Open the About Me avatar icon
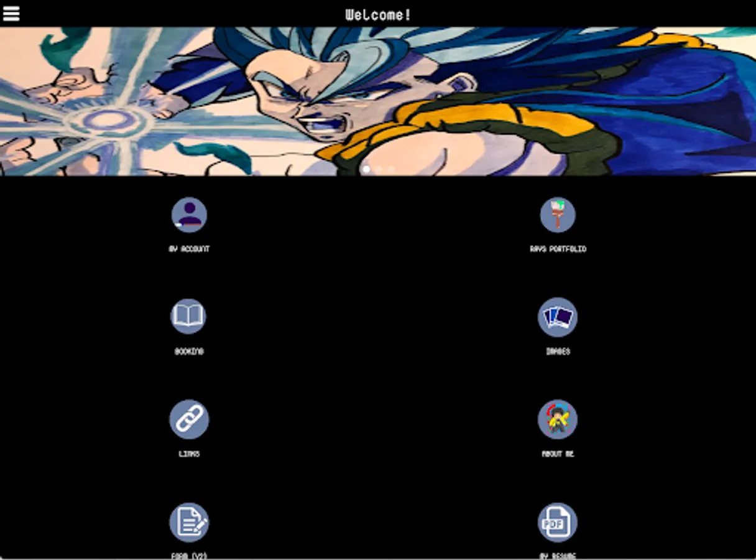The image size is (756, 560). (x=558, y=419)
